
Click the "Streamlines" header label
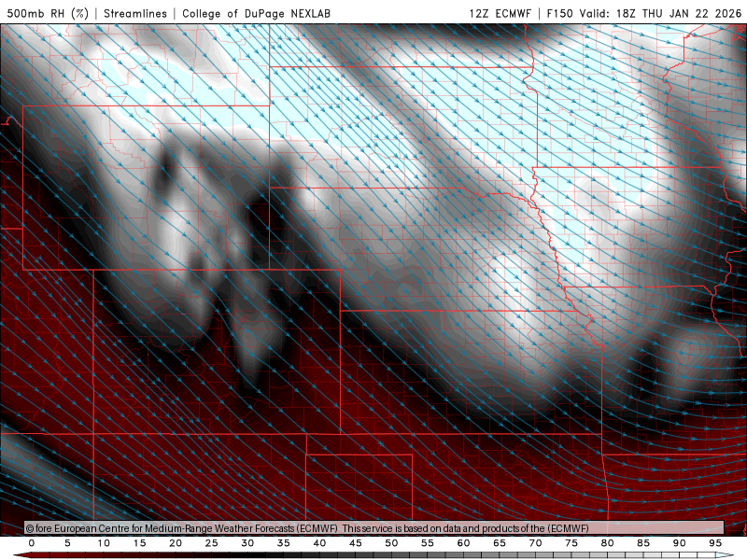point(135,13)
